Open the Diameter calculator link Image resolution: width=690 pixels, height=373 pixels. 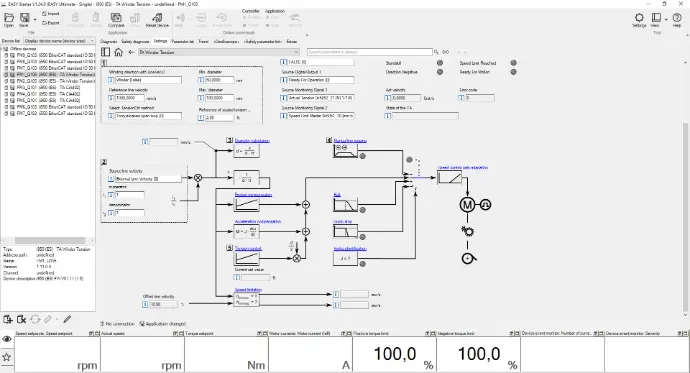pyautogui.click(x=252, y=141)
